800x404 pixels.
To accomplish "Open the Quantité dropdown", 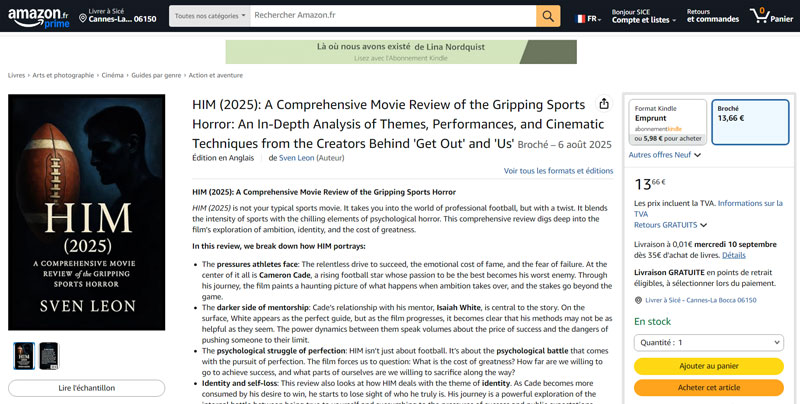I will coord(709,343).
